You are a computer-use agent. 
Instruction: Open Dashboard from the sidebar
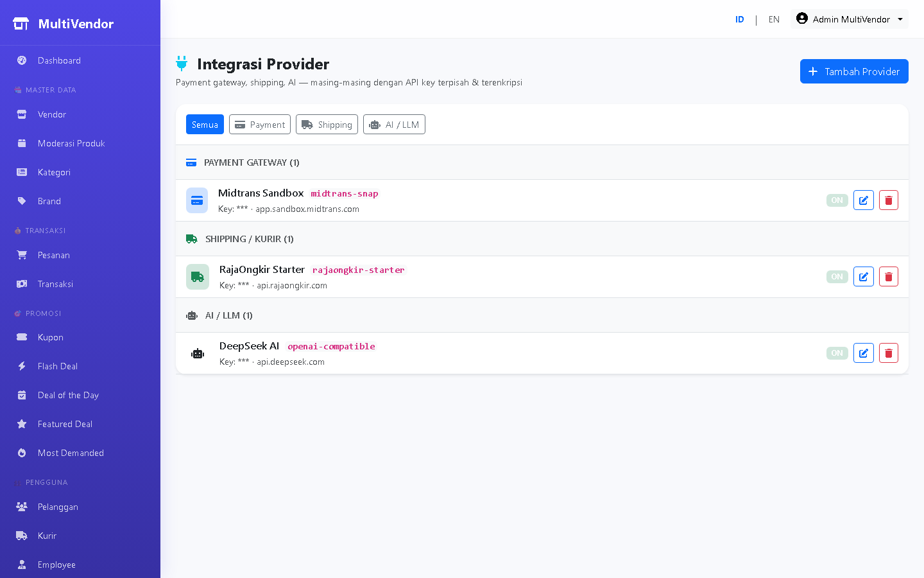(80, 60)
